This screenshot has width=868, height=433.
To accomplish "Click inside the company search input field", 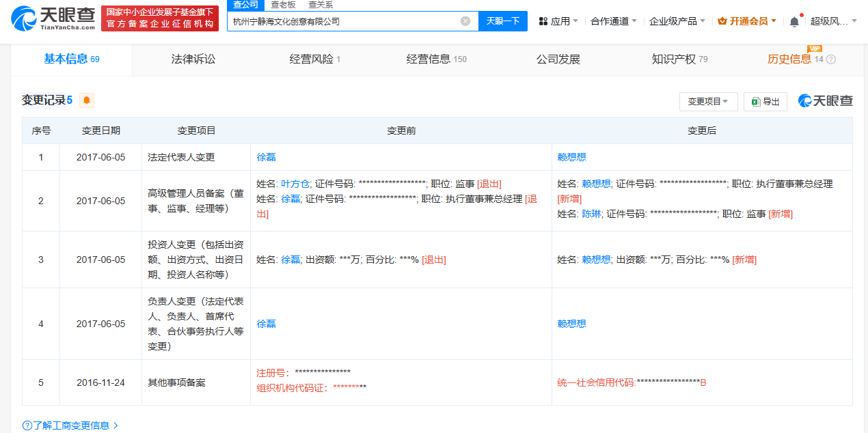I will point(342,20).
